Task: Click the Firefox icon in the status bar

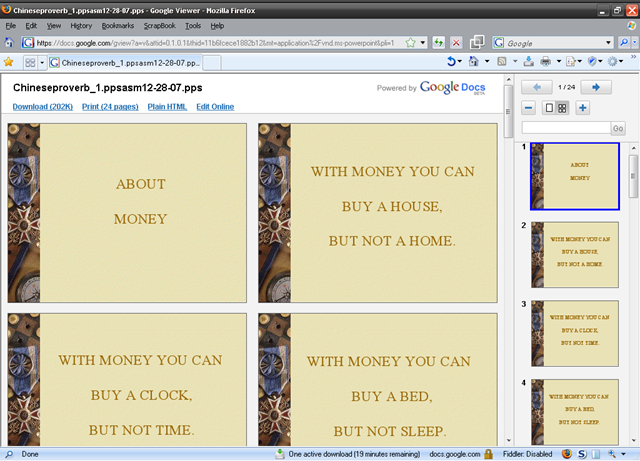Action: point(567,454)
